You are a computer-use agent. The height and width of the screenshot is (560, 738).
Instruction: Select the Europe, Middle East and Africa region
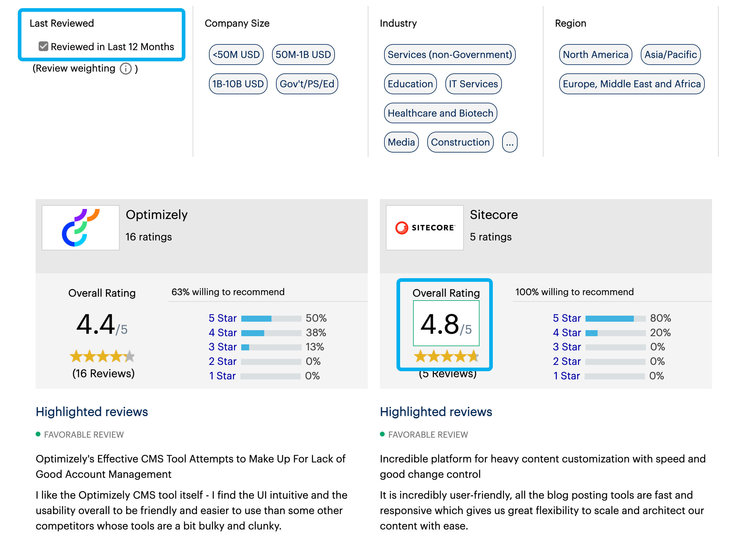tap(631, 84)
